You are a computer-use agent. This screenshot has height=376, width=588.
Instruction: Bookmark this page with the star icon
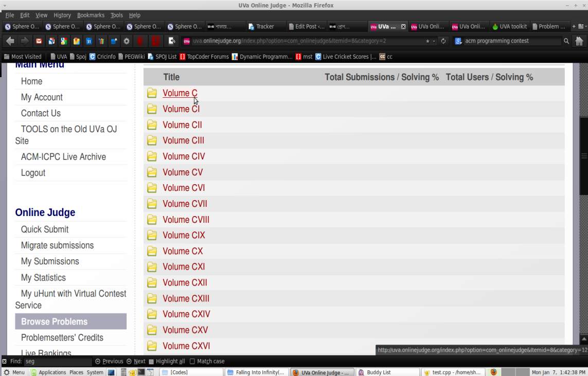427,41
